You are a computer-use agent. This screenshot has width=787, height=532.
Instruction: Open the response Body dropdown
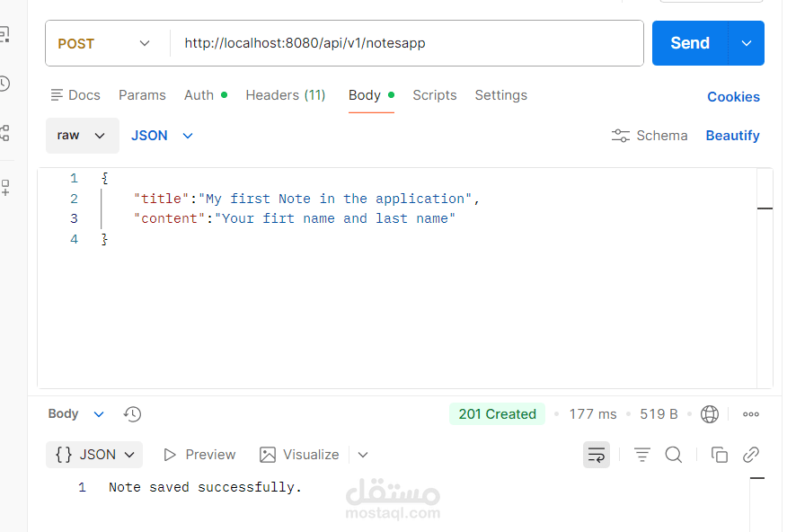75,413
